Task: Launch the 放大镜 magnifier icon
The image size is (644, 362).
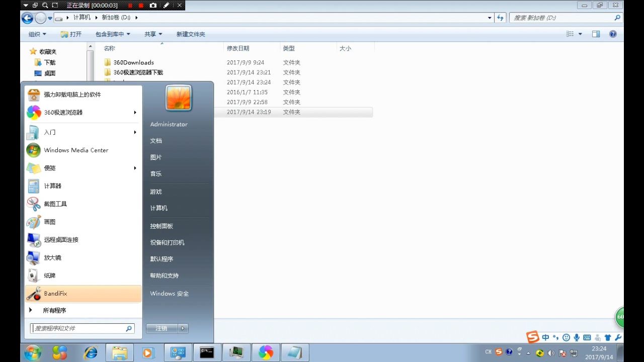Action: point(34,258)
